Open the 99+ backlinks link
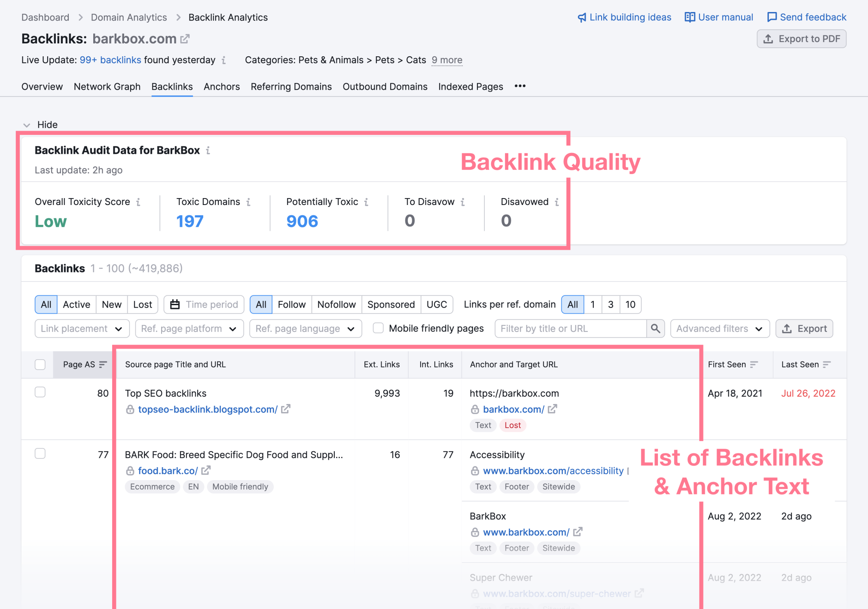This screenshot has width=868, height=609. pyautogui.click(x=110, y=60)
